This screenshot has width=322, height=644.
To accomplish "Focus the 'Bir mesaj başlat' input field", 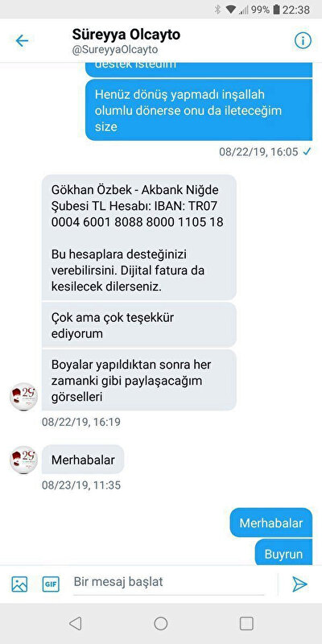I will click(x=168, y=582).
